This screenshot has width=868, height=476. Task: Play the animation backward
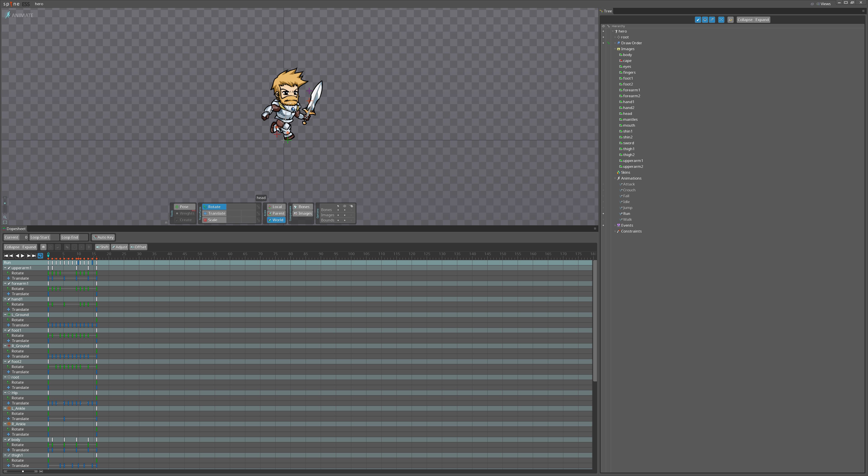tap(17, 256)
